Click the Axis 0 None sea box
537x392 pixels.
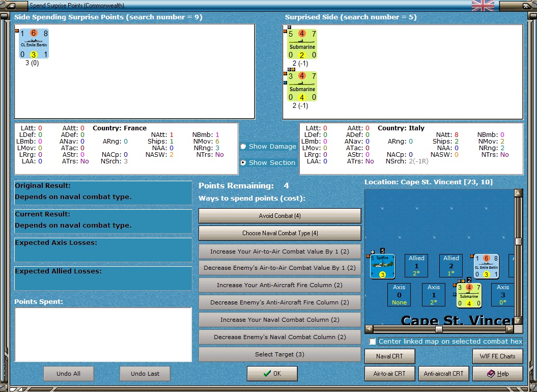[x=399, y=295]
